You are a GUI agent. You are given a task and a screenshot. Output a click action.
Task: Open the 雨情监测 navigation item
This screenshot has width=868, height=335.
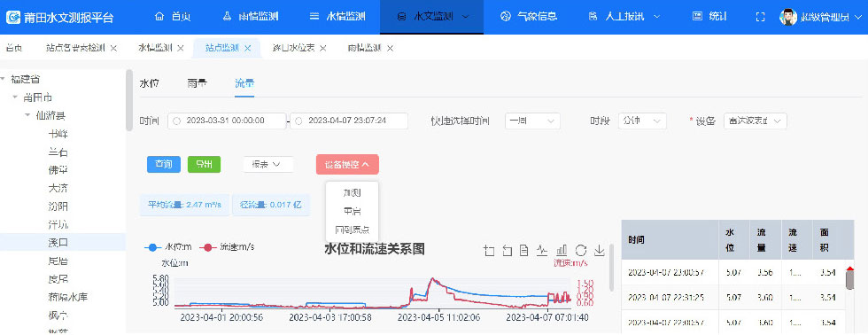[252, 17]
